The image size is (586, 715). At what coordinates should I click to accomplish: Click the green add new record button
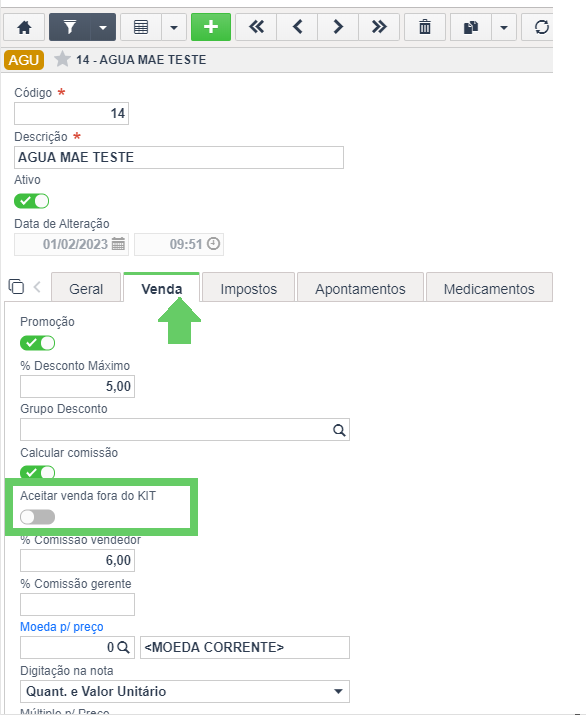[x=211, y=27]
